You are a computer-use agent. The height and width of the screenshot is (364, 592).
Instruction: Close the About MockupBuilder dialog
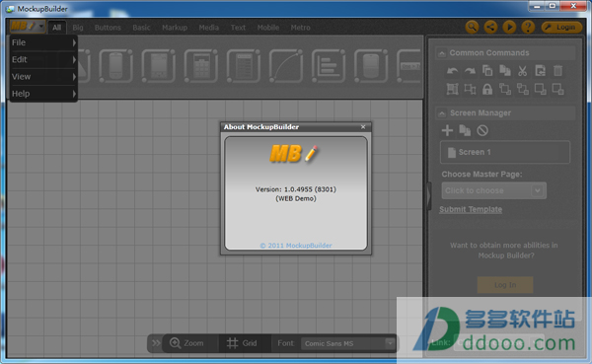click(363, 127)
